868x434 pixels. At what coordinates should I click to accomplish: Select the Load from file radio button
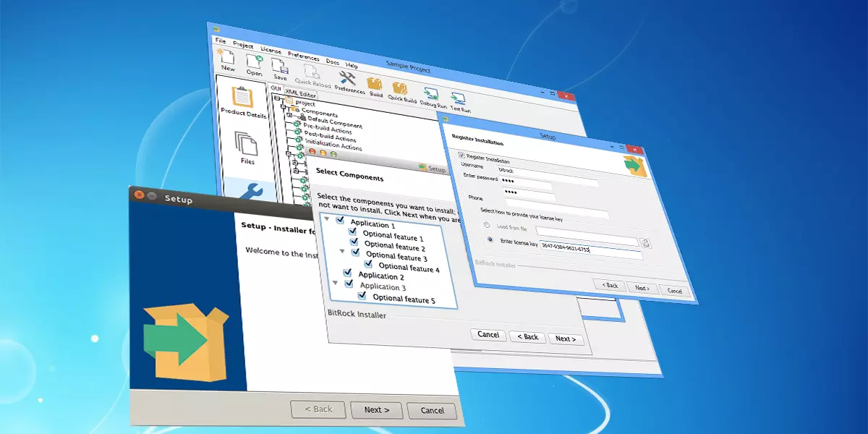(486, 226)
